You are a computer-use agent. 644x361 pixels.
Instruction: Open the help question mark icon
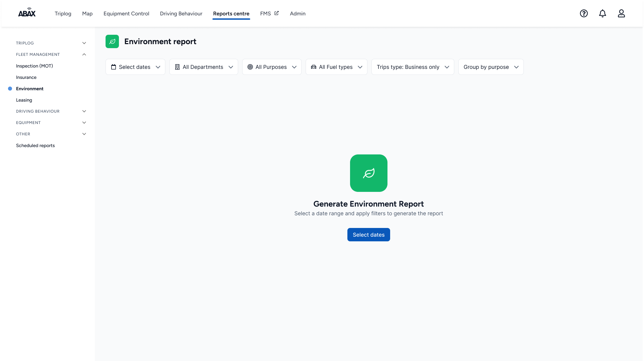pyautogui.click(x=584, y=13)
